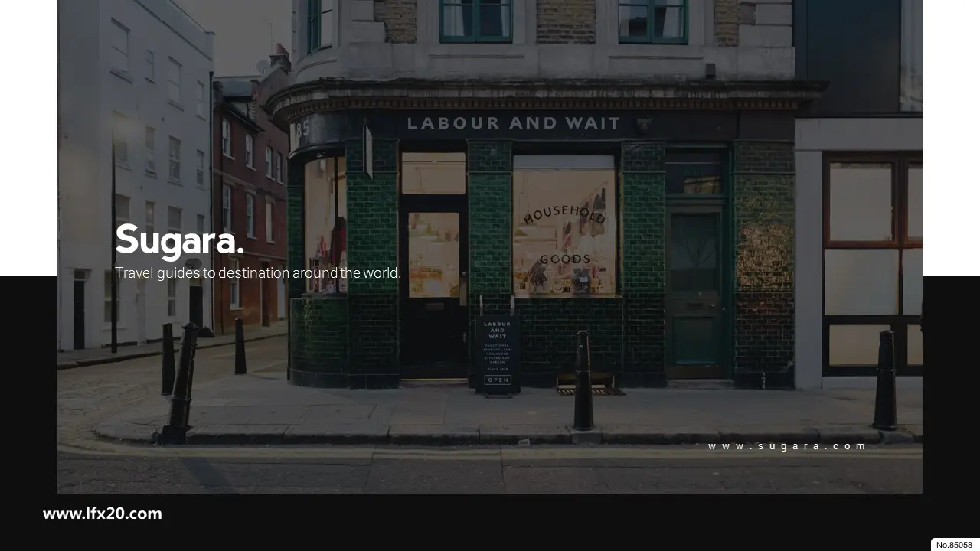
Task: Click the 'Sugara.' title heading
Action: point(180,241)
